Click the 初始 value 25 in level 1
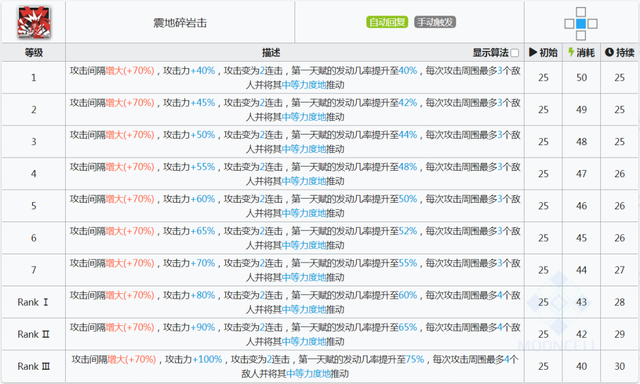This screenshot has height=384, width=640. tap(543, 78)
